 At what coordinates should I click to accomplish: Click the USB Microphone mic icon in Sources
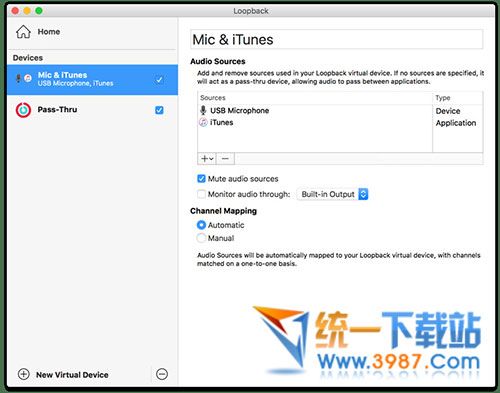point(203,110)
